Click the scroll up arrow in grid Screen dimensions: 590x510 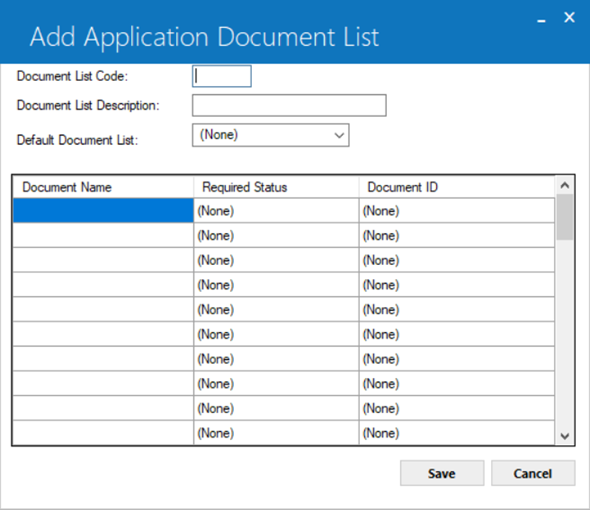click(x=564, y=185)
